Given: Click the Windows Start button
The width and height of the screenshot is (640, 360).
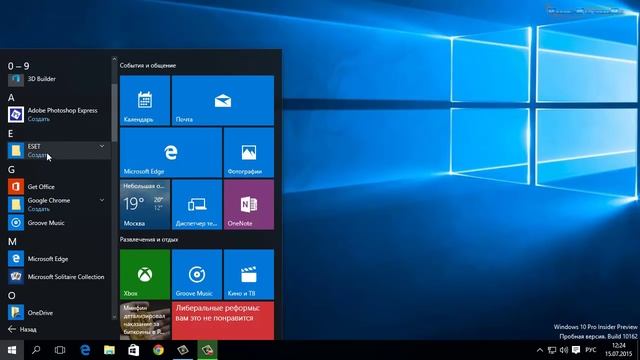Looking at the screenshot, I should [12, 350].
